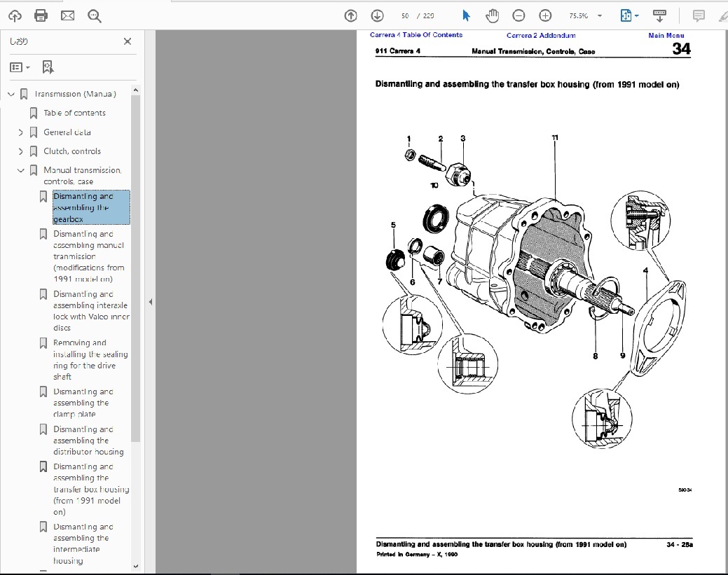
Task: Collapse navigation pane with side arrow
Action: (151, 302)
